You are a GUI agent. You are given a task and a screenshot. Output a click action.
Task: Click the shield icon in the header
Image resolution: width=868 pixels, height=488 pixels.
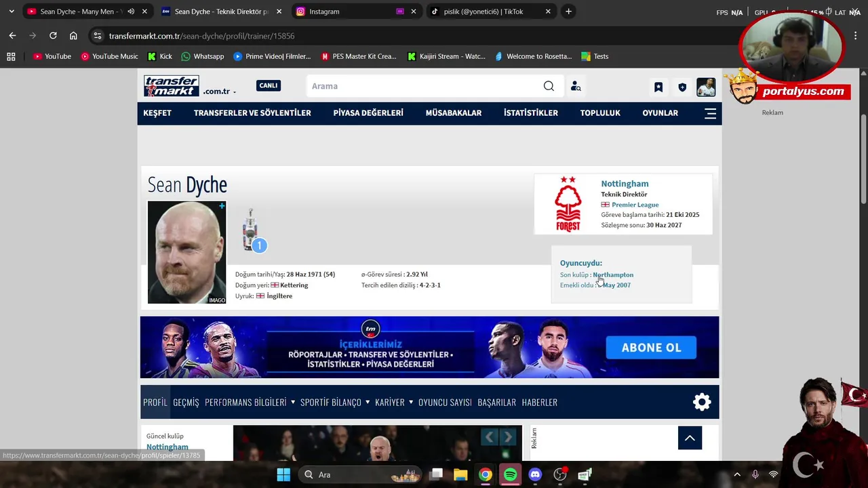[682, 87]
